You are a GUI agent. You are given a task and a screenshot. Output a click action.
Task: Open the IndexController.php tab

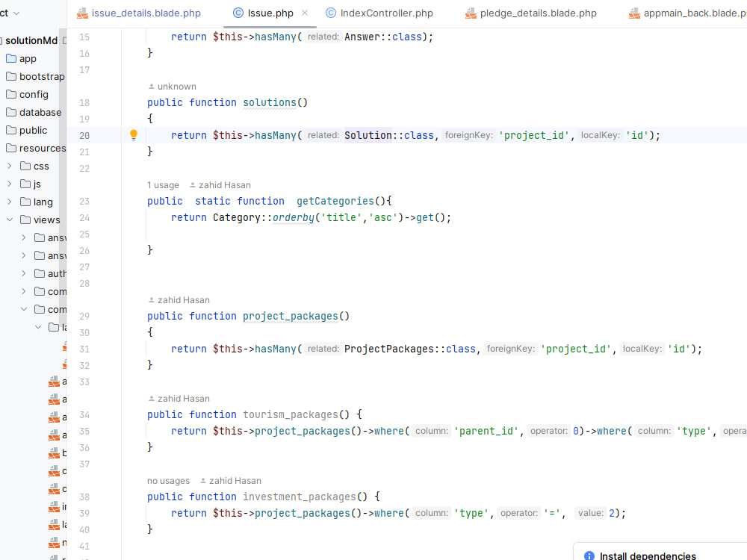379,13
